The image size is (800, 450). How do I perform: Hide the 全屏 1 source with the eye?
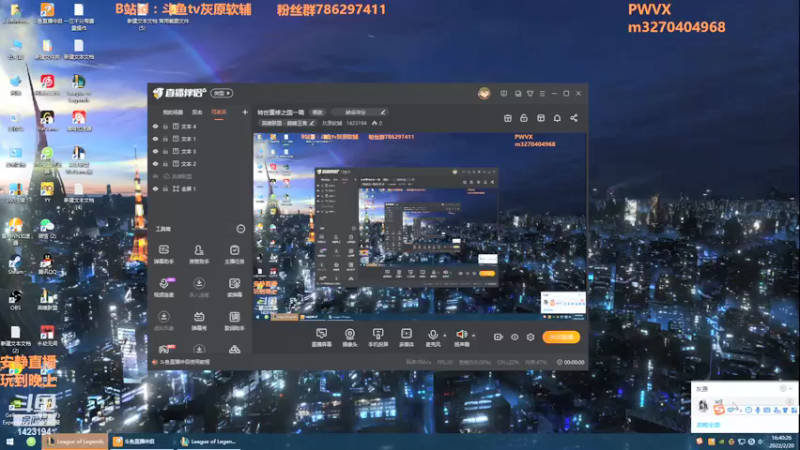coord(156,189)
